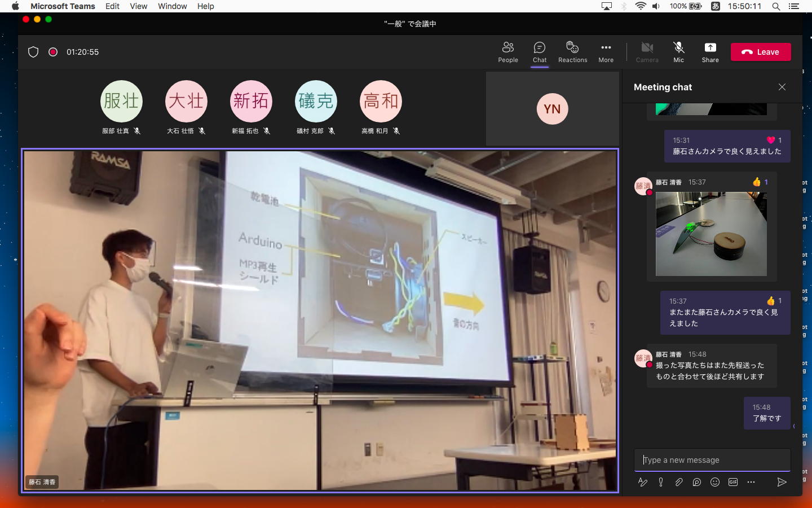Open the Window menu
812x508 pixels.
point(172,6)
